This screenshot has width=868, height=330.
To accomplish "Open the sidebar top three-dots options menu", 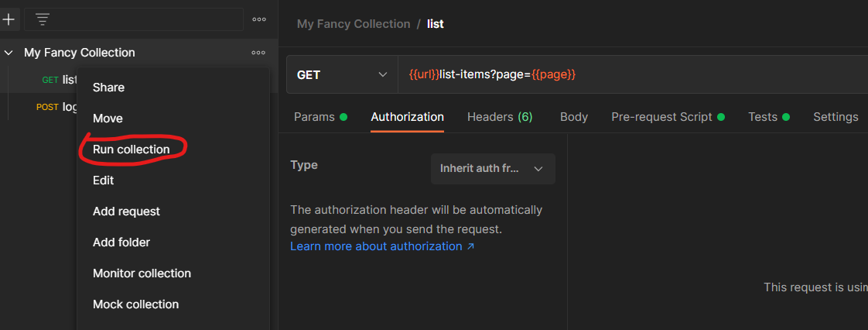I will coord(258,19).
